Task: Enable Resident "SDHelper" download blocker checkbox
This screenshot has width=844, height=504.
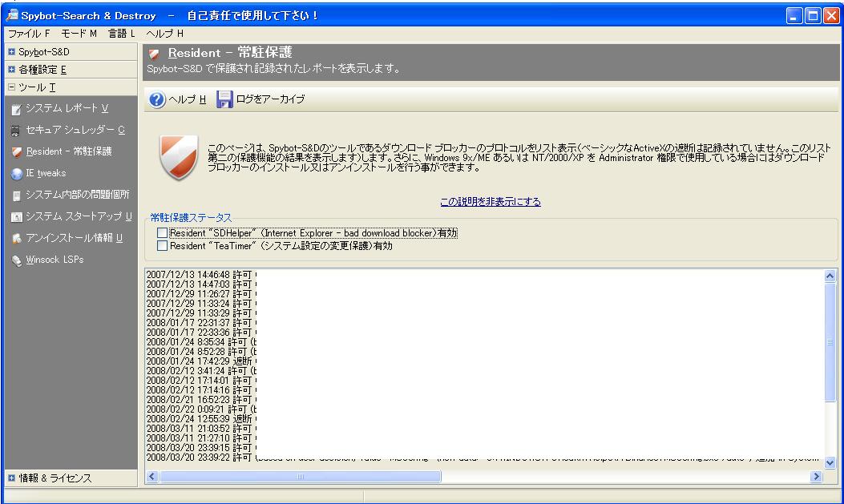Action: (162, 233)
